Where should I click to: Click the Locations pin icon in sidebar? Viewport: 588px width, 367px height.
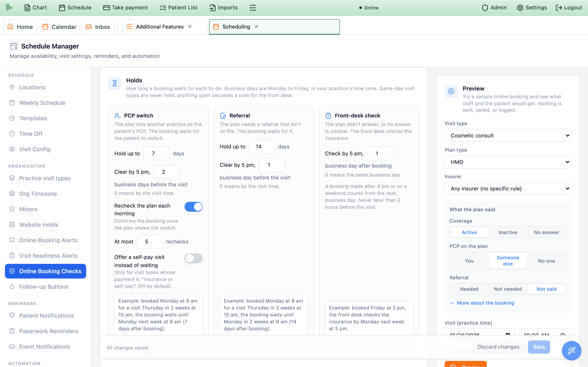pyautogui.click(x=12, y=87)
